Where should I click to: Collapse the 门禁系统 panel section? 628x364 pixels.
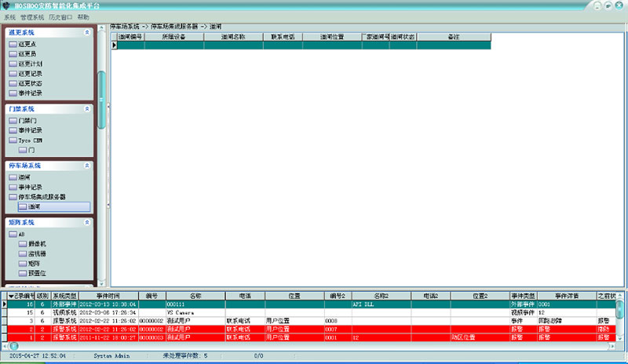(86, 108)
